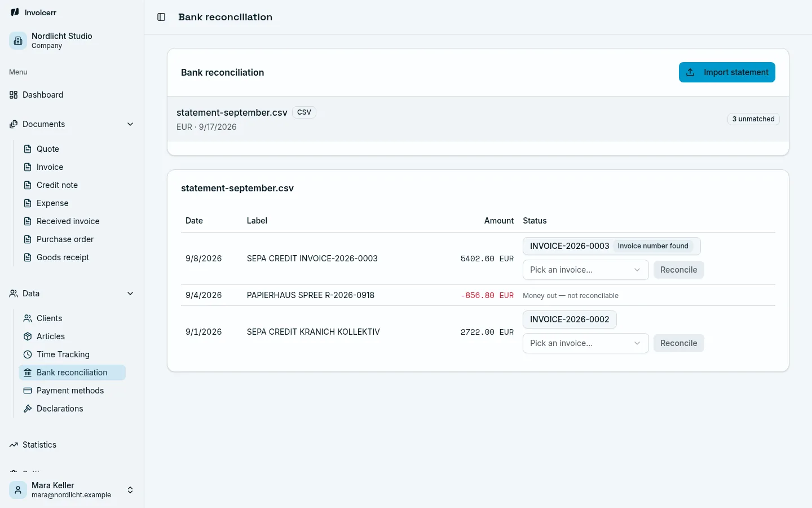The height and width of the screenshot is (508, 812).
Task: Reconcile the SEPA CREDIT INVOICE-2026-0003 transaction
Action: coord(679,270)
